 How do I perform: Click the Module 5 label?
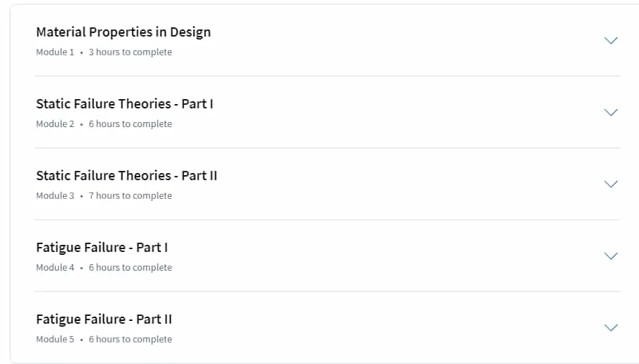pos(55,339)
